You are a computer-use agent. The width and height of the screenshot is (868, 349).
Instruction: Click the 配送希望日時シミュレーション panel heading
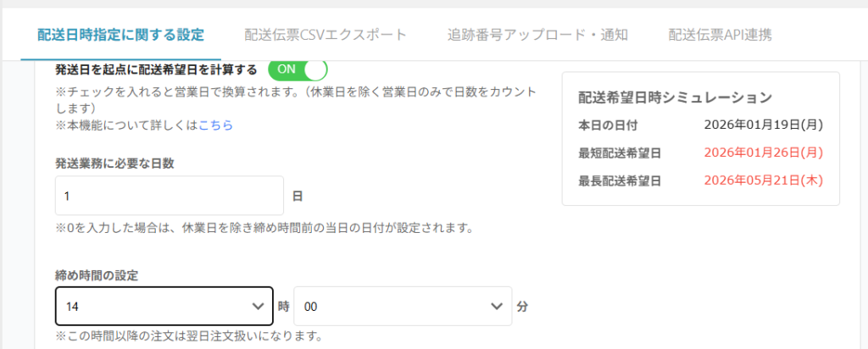click(x=675, y=97)
